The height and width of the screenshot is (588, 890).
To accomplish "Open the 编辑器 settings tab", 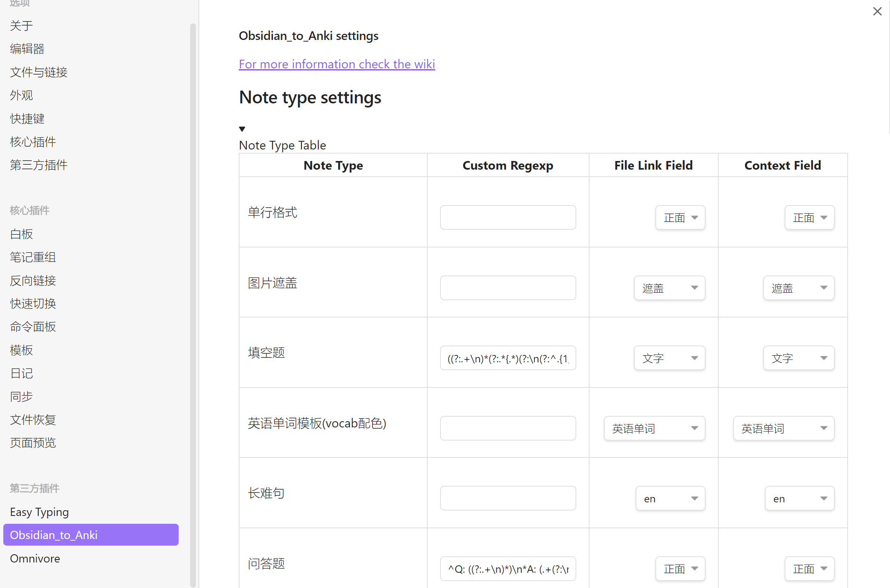I will pyautogui.click(x=27, y=49).
